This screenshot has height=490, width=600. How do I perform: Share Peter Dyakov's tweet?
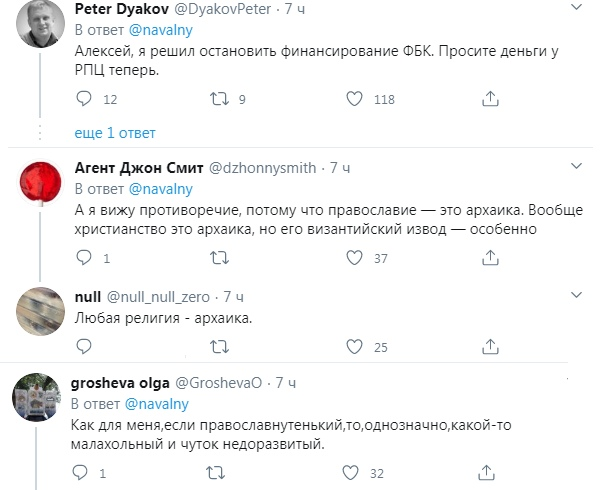tap(490, 98)
